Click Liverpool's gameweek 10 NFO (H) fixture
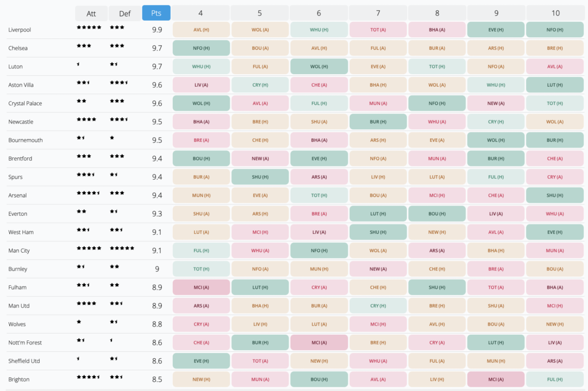This screenshot has width=588, height=391. [x=555, y=30]
